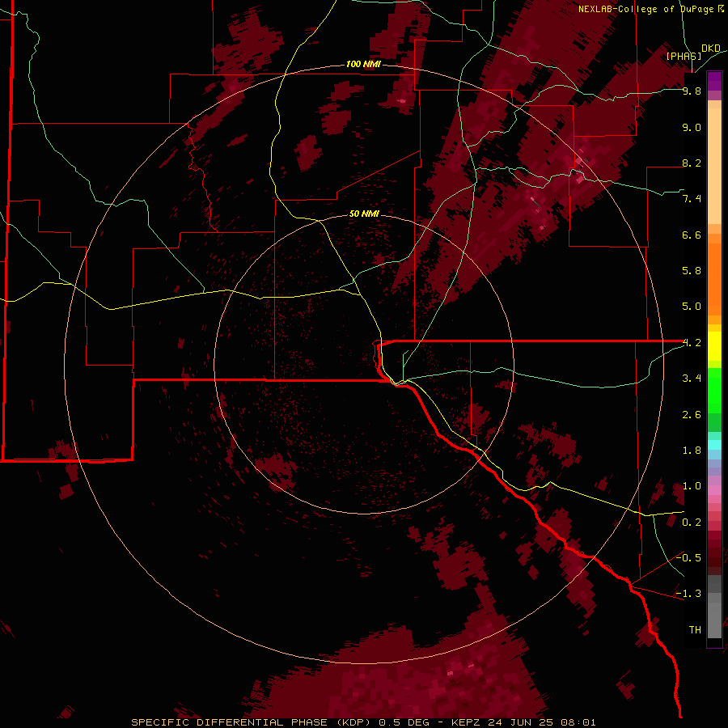Click the 5.0 scale value
Image resolution: width=728 pixels, height=728 pixels.
(692, 307)
